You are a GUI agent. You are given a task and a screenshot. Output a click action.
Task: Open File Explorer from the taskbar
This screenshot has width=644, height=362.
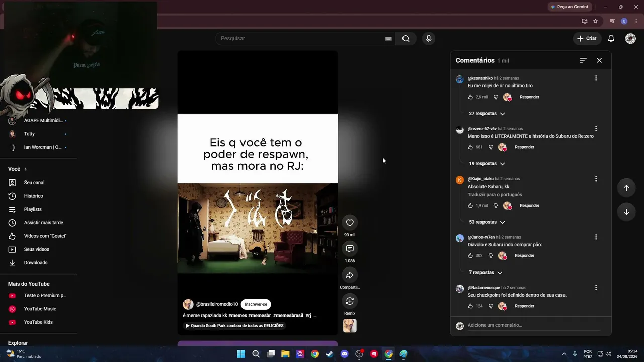(285, 354)
